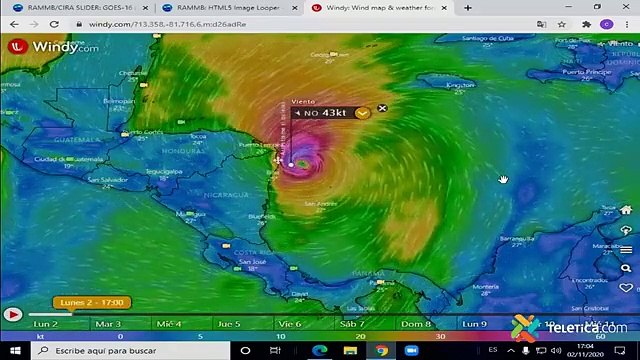Viewport: 640px width, 360px height.
Task: Open the Chrome profile avatar
Action: coord(607,24)
